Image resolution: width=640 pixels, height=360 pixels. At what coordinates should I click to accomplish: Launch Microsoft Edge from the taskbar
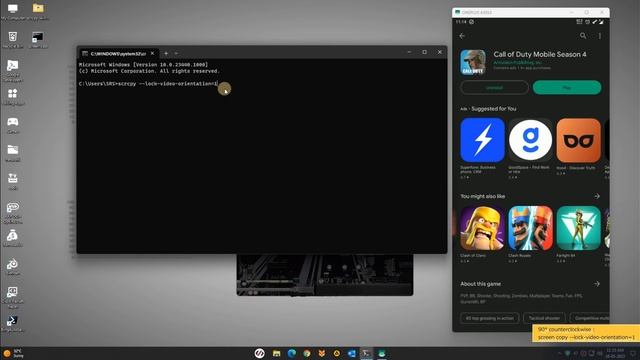[291, 353]
